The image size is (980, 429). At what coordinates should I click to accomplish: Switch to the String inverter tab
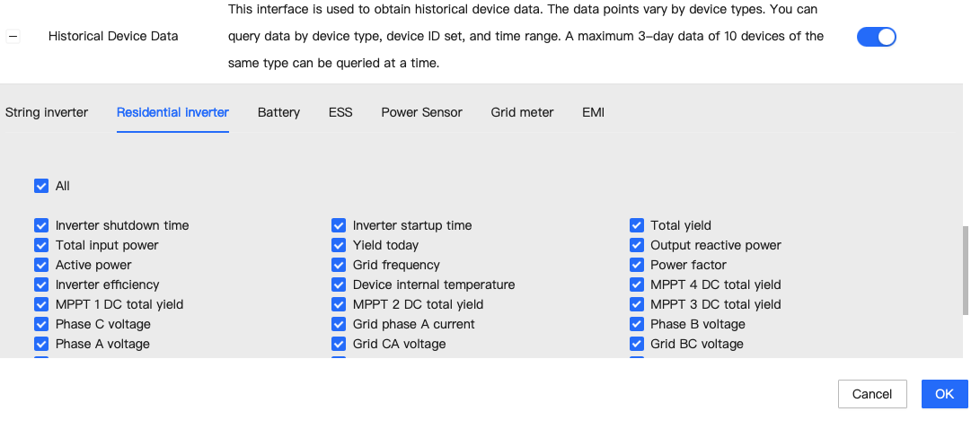[x=47, y=113]
